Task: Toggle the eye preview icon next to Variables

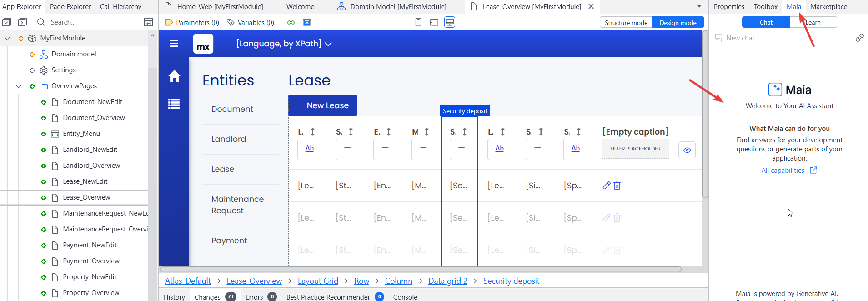Action: tap(291, 22)
